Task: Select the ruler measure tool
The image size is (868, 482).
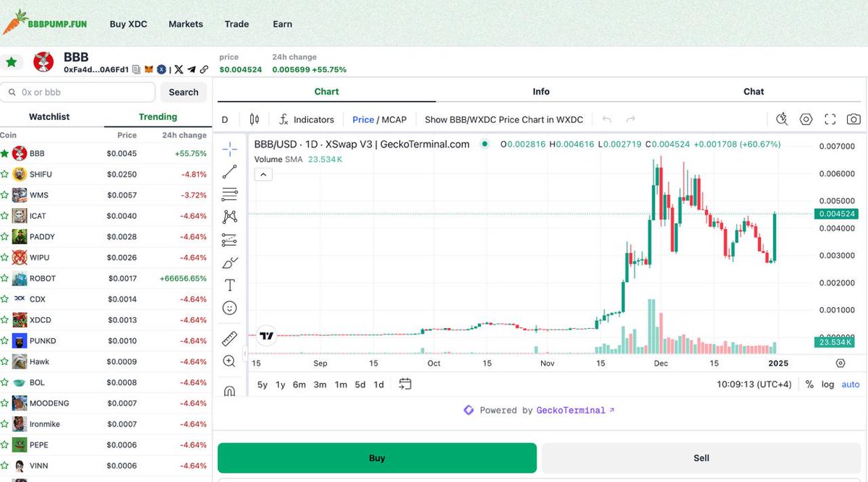Action: tap(229, 338)
